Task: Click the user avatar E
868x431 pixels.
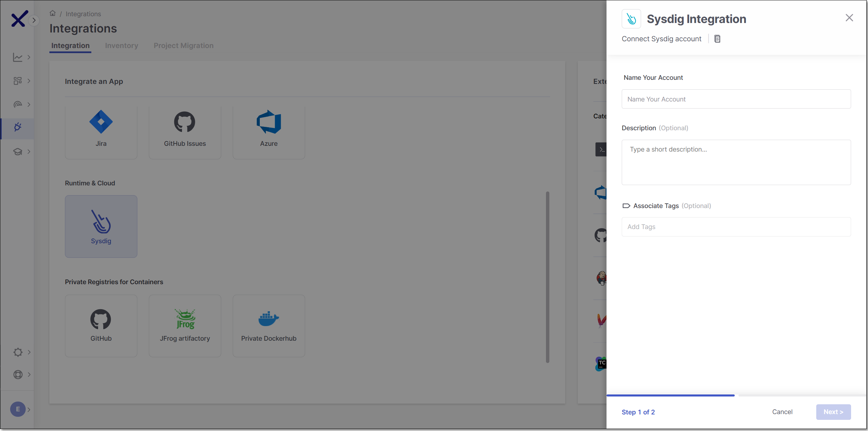Action: point(18,409)
